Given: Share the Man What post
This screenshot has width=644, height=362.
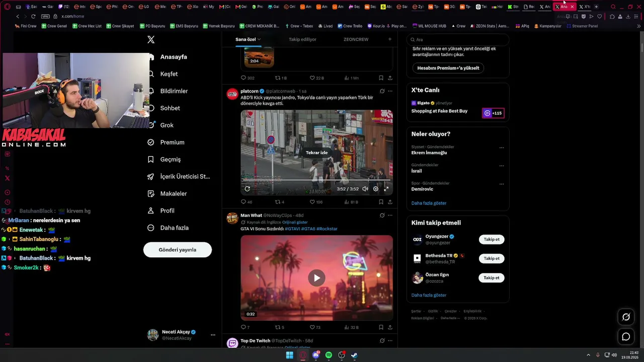Looking at the screenshot, I should [x=390, y=327].
